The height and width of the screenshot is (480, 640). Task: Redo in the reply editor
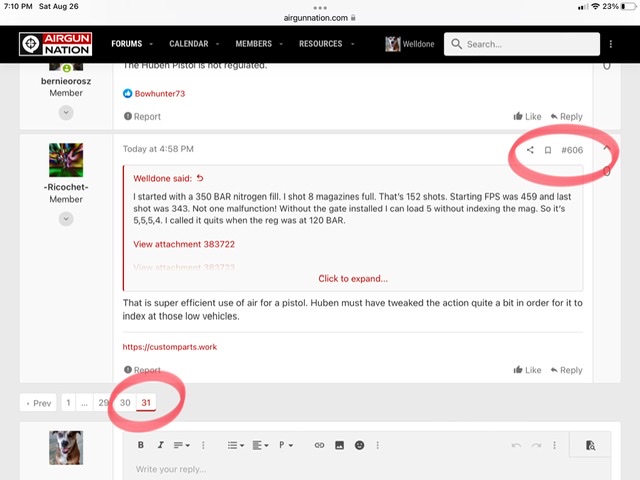point(536,445)
